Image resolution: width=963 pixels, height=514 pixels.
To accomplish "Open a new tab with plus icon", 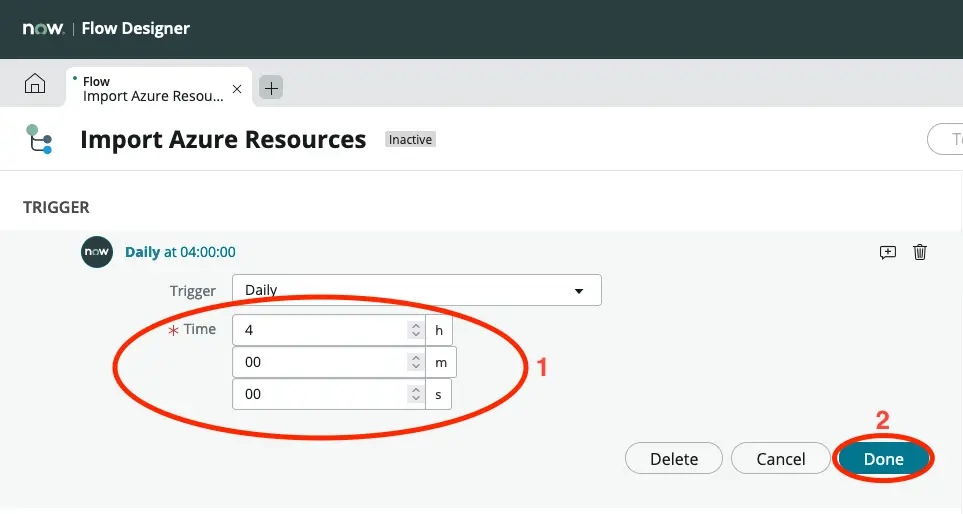I will (x=271, y=88).
